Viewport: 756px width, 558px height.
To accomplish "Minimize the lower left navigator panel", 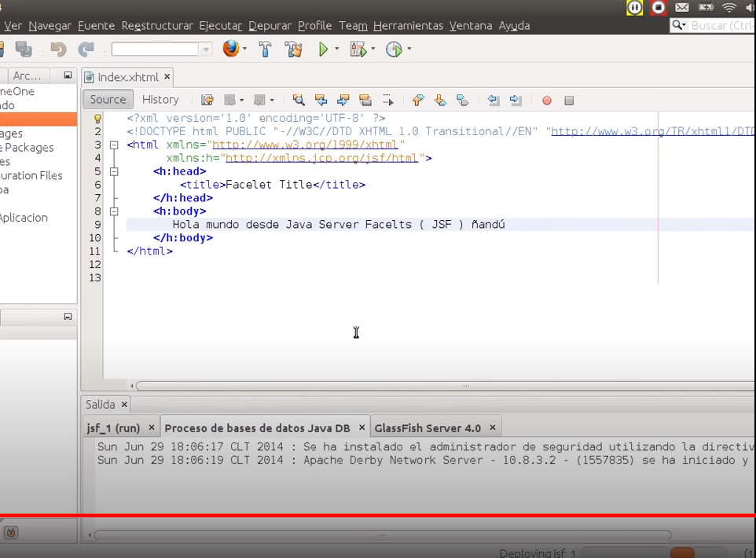I will [68, 317].
